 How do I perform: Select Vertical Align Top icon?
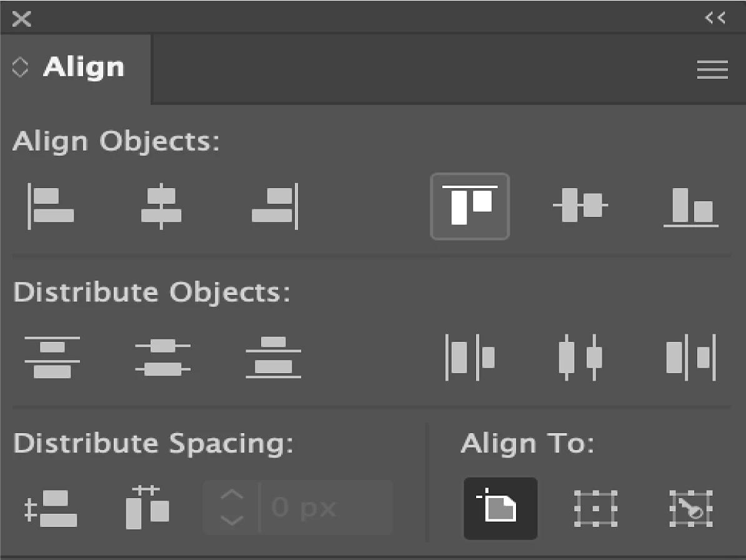pyautogui.click(x=470, y=206)
